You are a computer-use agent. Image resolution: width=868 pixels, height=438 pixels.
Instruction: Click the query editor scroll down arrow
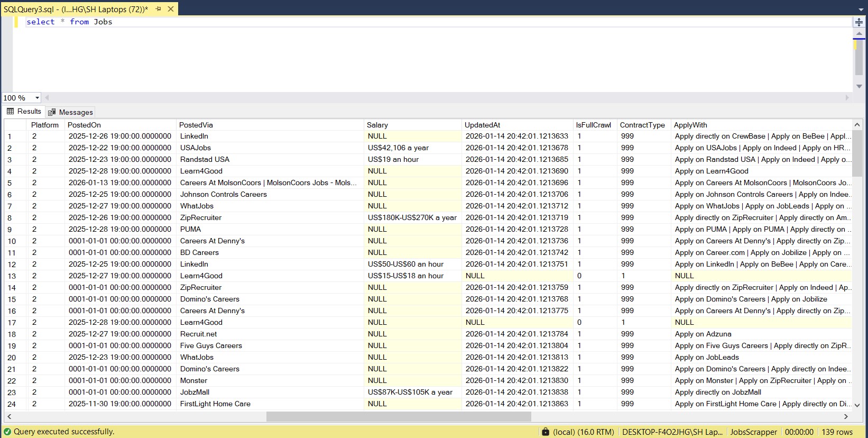coord(859,86)
